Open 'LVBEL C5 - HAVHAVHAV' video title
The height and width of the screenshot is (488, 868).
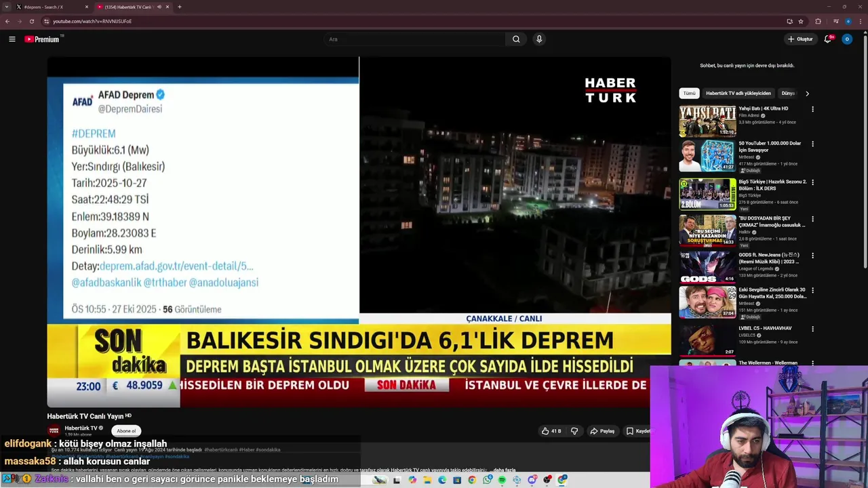coord(765,328)
